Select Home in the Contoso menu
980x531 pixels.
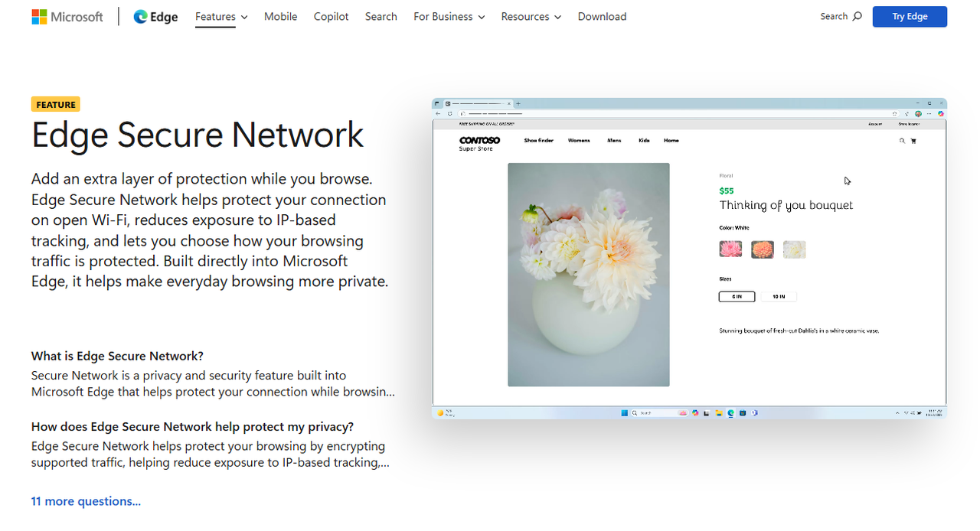[x=671, y=140]
